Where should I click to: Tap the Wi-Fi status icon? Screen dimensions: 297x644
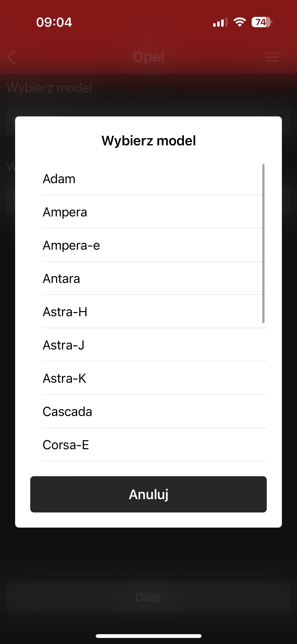coord(240,22)
